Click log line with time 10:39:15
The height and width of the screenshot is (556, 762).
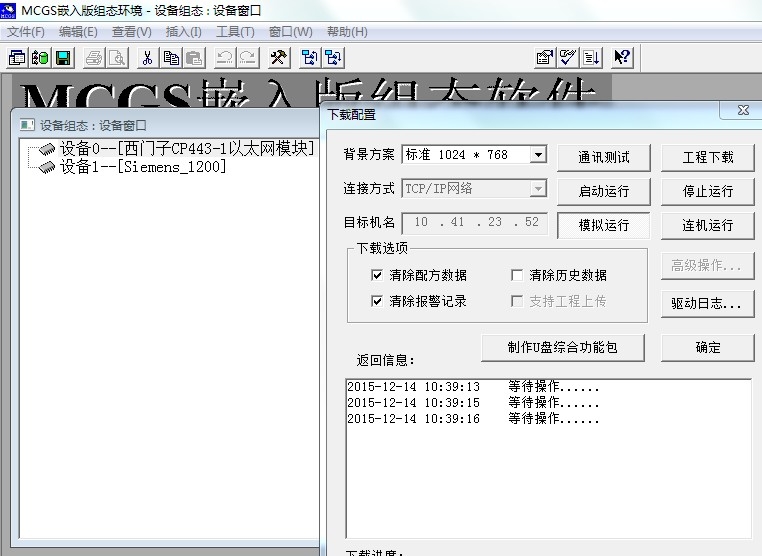tap(473, 403)
